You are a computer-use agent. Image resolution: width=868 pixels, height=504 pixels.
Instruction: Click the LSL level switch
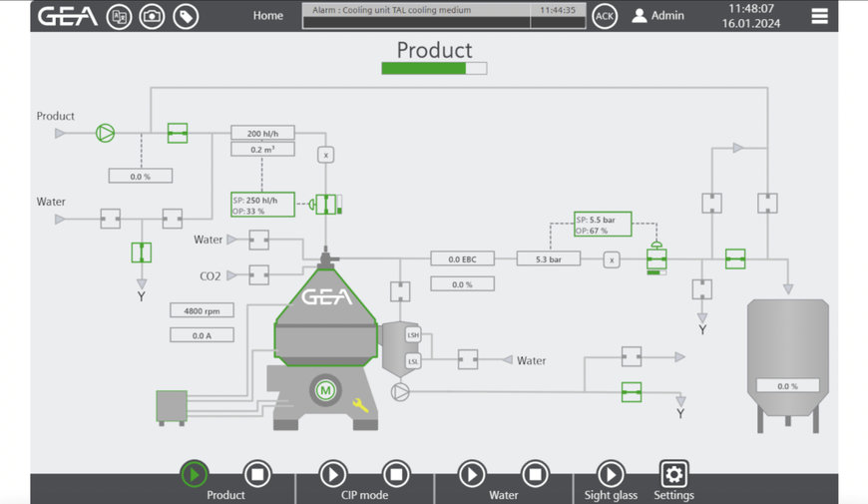[x=413, y=361]
